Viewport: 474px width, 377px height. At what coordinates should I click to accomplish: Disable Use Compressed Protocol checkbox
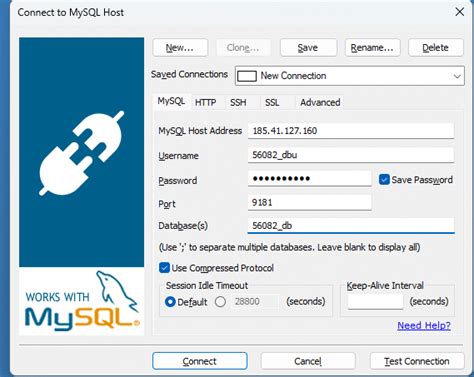[164, 268]
